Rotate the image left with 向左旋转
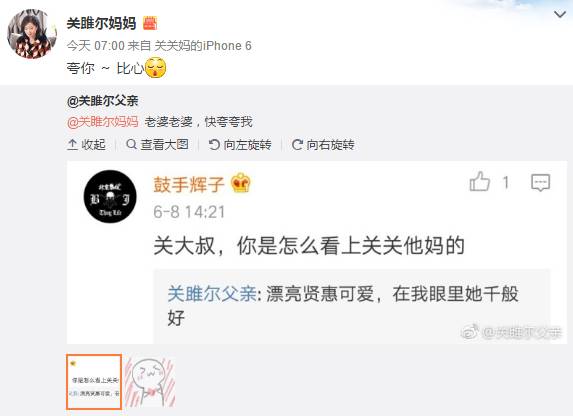 tap(240, 145)
